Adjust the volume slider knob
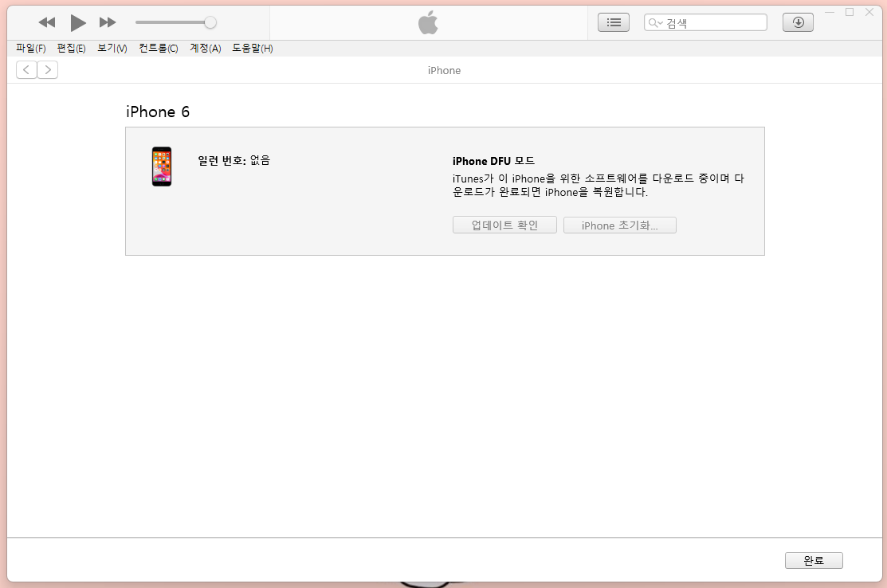 210,22
